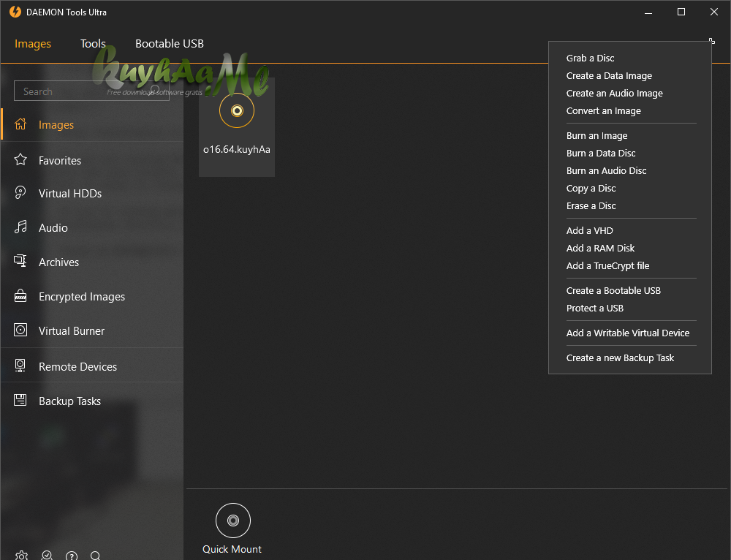Switch to the Tools tab
This screenshot has height=560, width=731.
pos(94,43)
